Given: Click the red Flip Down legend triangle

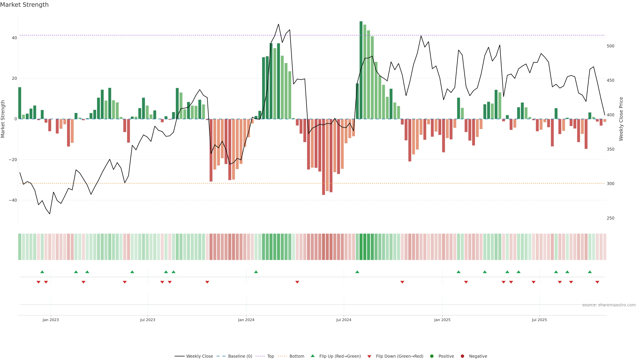Looking at the screenshot, I should coord(369,356).
